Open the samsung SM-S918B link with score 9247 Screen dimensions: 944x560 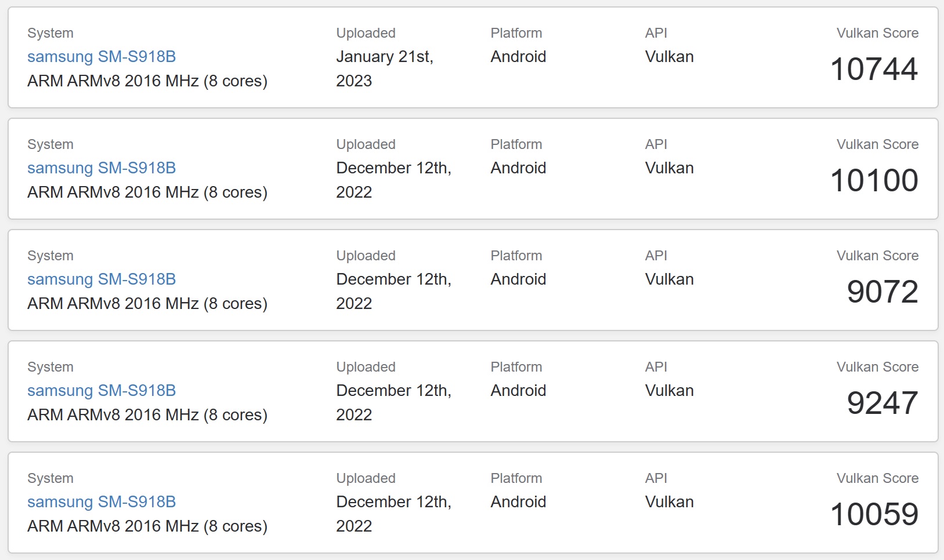point(102,391)
